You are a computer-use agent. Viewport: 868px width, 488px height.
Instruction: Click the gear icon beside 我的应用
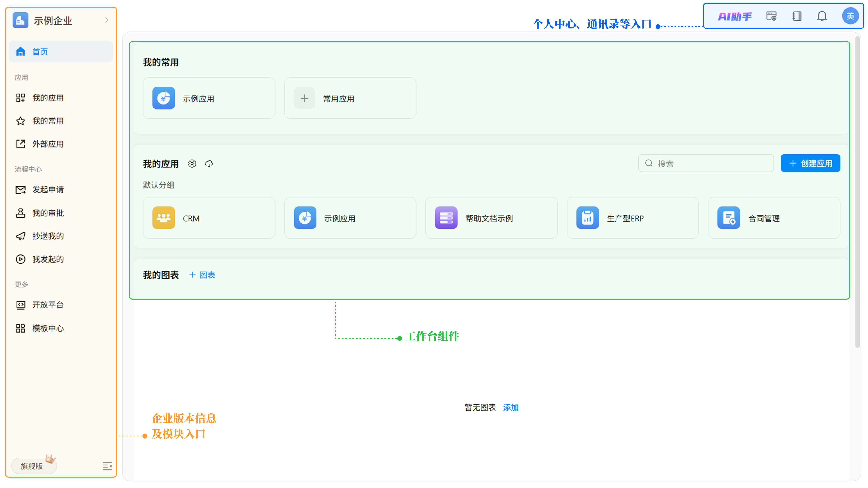[x=192, y=164]
